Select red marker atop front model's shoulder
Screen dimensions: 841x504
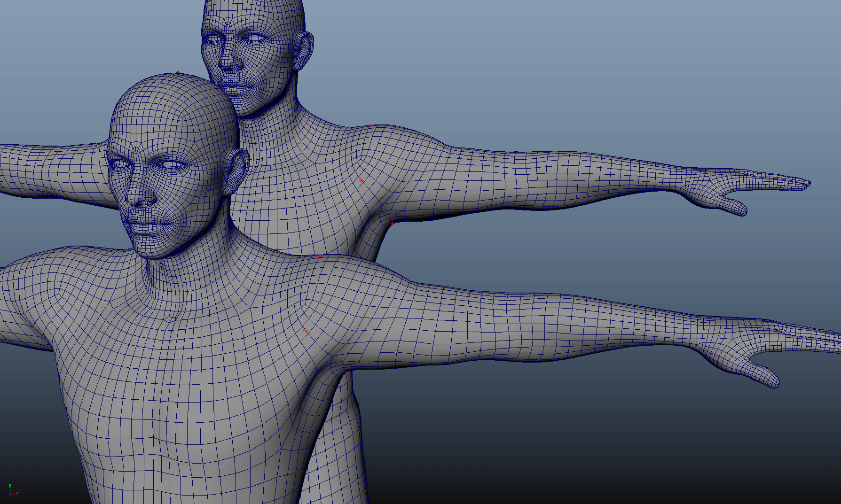click(x=320, y=256)
